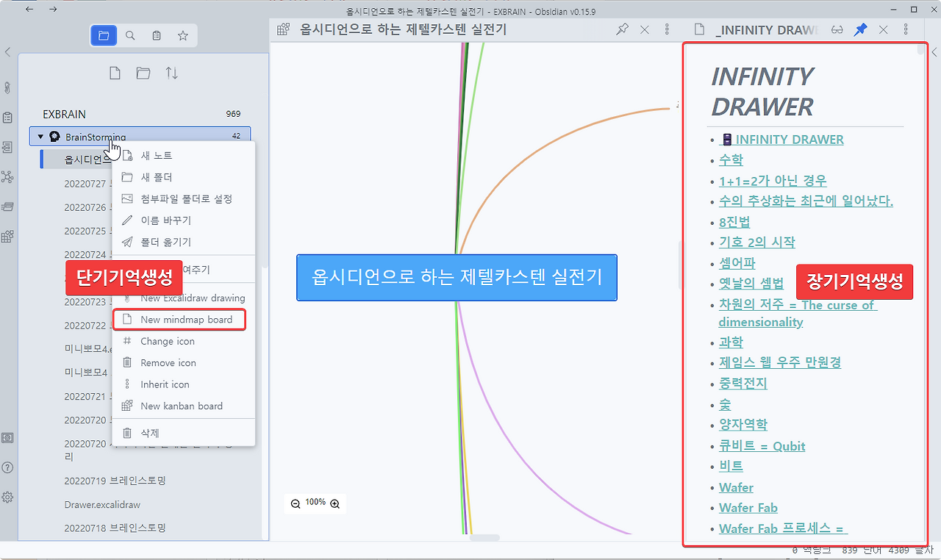This screenshot has width=941, height=560.
Task: Close the mindmap pane
Action: point(645,29)
